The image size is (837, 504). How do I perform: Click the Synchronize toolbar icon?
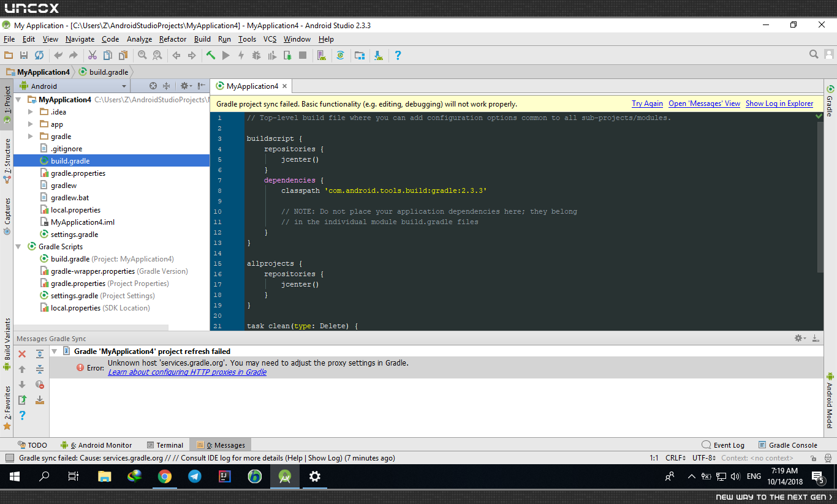pos(39,55)
